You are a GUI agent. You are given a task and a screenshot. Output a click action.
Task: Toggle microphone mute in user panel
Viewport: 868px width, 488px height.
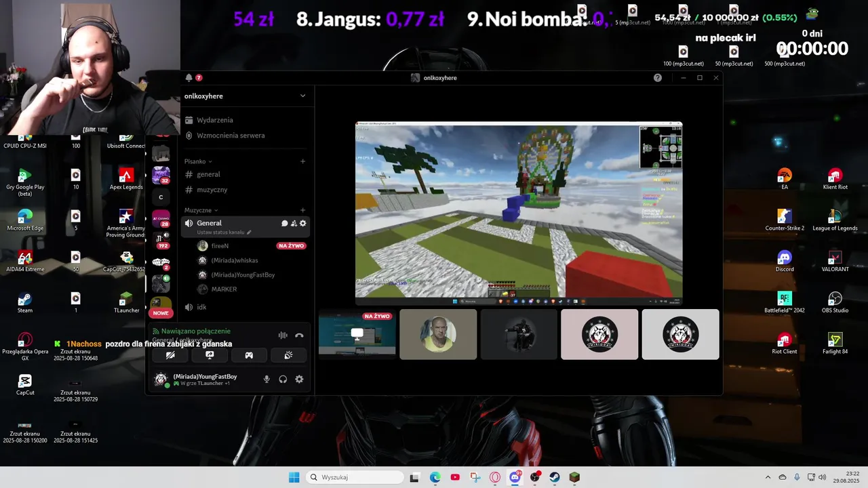pyautogui.click(x=267, y=380)
